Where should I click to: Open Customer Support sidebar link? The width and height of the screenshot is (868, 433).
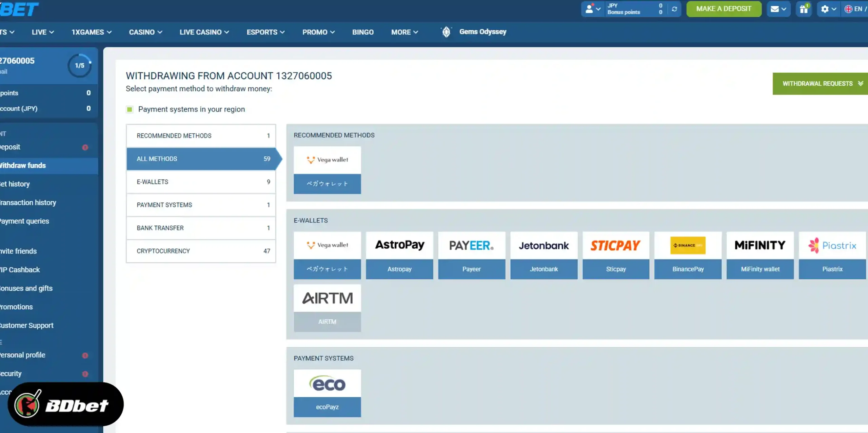27,326
